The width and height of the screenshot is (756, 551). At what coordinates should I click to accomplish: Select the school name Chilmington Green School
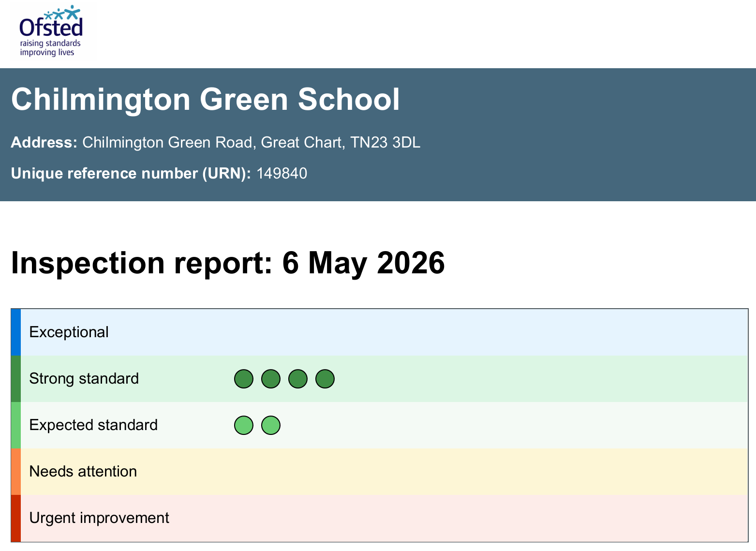(x=206, y=99)
